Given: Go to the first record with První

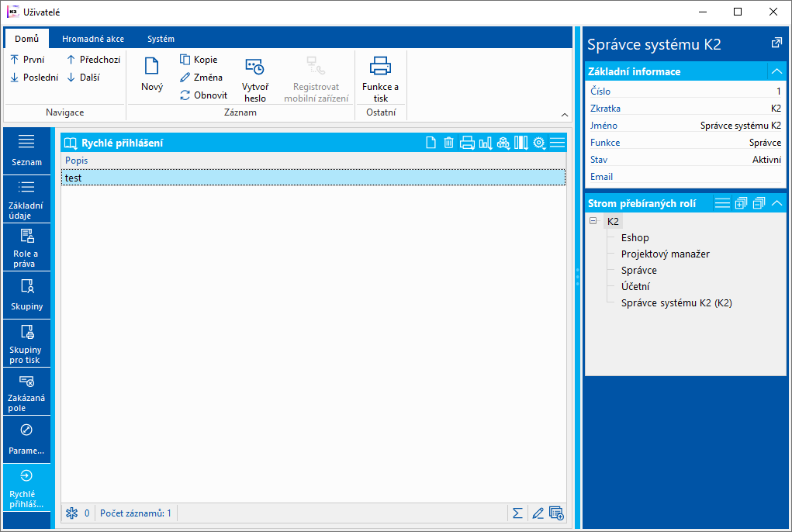Looking at the screenshot, I should click(x=27, y=60).
